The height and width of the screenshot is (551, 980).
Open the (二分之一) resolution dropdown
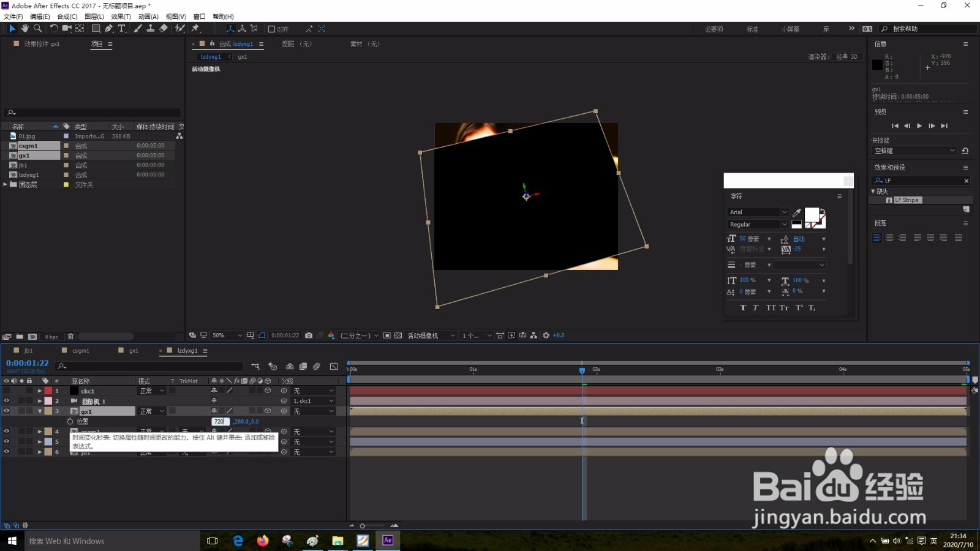click(x=360, y=335)
